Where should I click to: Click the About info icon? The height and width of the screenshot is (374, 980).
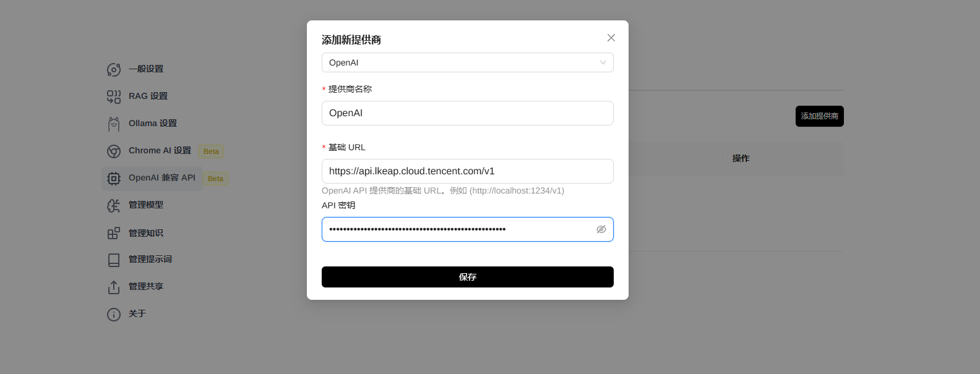[x=114, y=314]
